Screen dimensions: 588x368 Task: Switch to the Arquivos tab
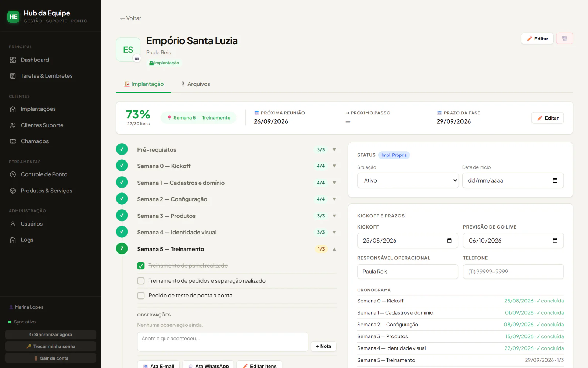tap(195, 84)
